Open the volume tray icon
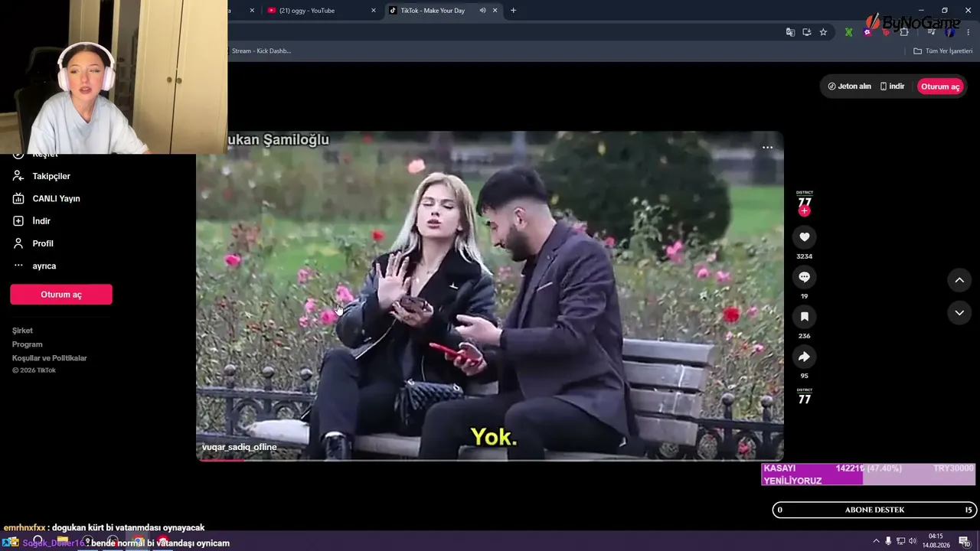This screenshot has width=980, height=551. [x=913, y=541]
